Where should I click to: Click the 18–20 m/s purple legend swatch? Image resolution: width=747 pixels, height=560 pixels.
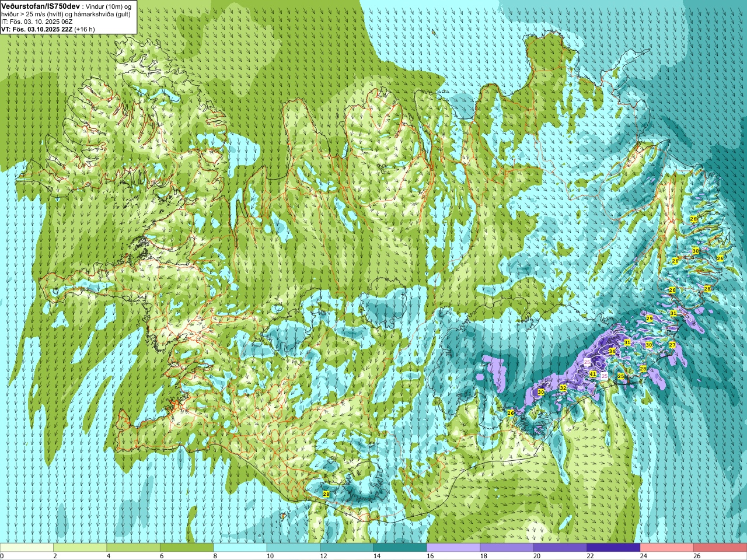(507, 548)
